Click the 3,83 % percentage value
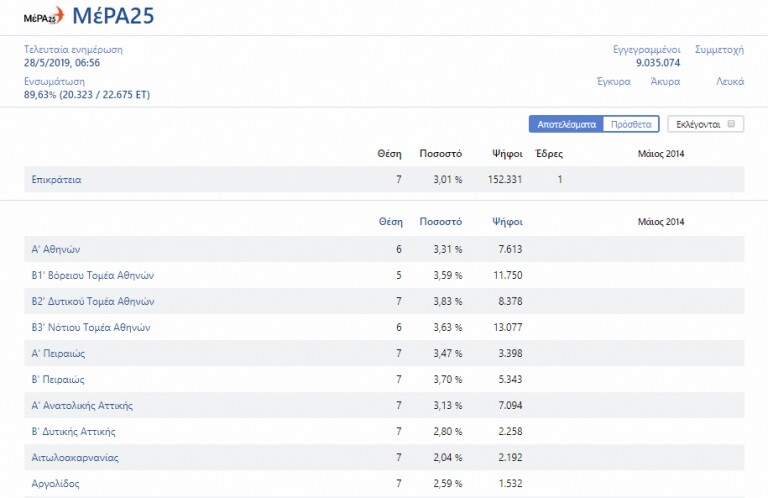 point(447,301)
